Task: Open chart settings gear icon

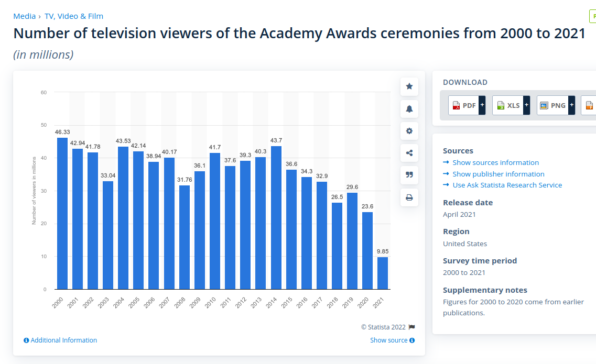Action: (409, 131)
